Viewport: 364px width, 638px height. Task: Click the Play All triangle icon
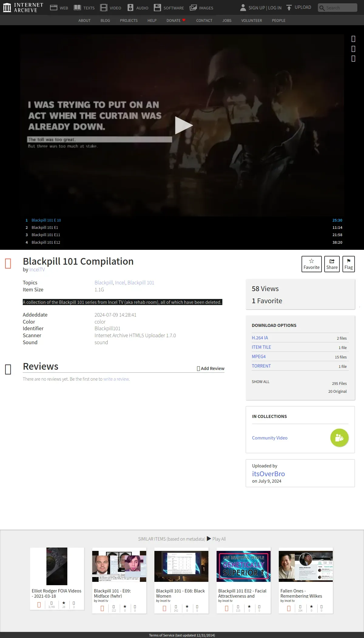pyautogui.click(x=209, y=539)
